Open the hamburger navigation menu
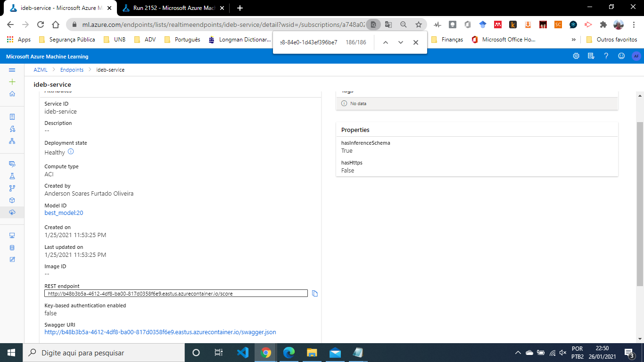 click(x=12, y=70)
